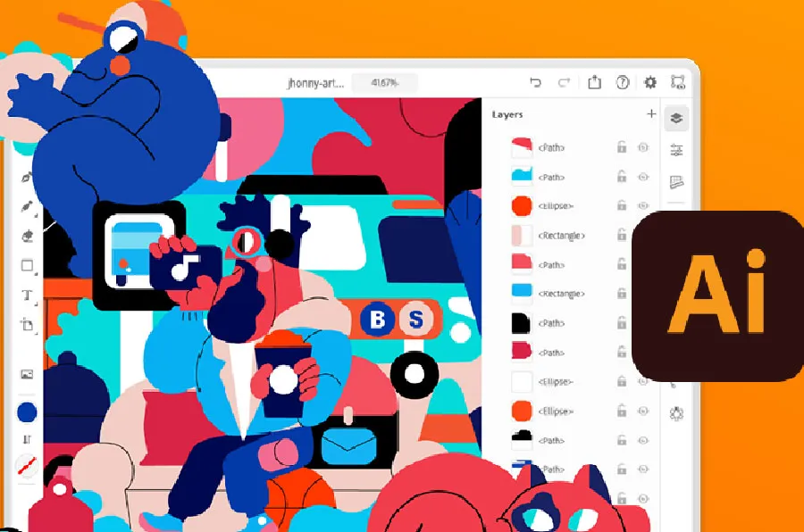The height and width of the screenshot is (532, 804).
Task: Hide the white <Ellipse> layer
Action: coord(641,382)
